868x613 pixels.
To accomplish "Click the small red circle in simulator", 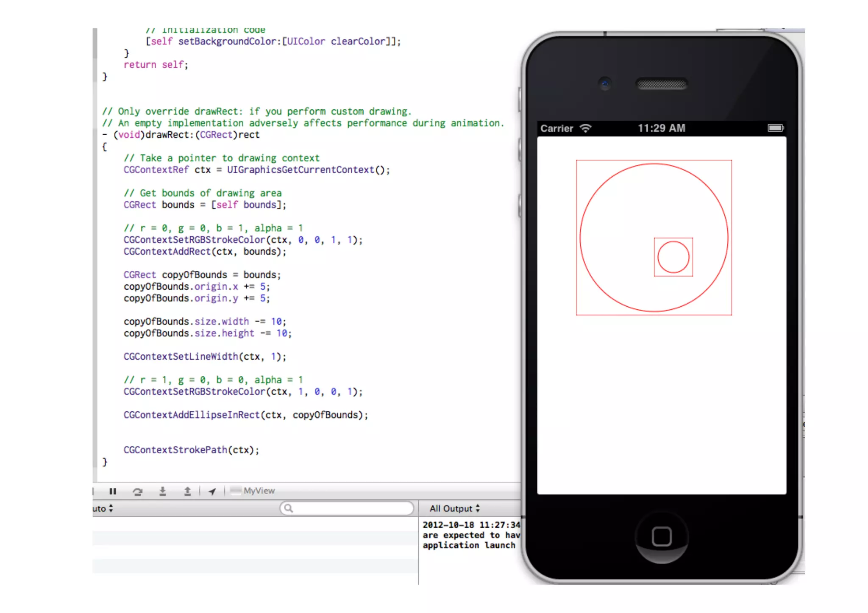I will (x=673, y=257).
